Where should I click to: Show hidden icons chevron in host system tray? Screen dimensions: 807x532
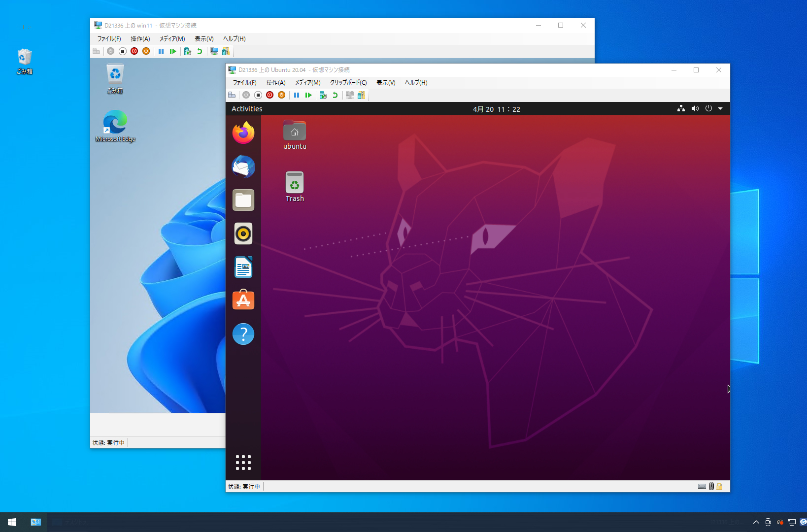[756, 522]
